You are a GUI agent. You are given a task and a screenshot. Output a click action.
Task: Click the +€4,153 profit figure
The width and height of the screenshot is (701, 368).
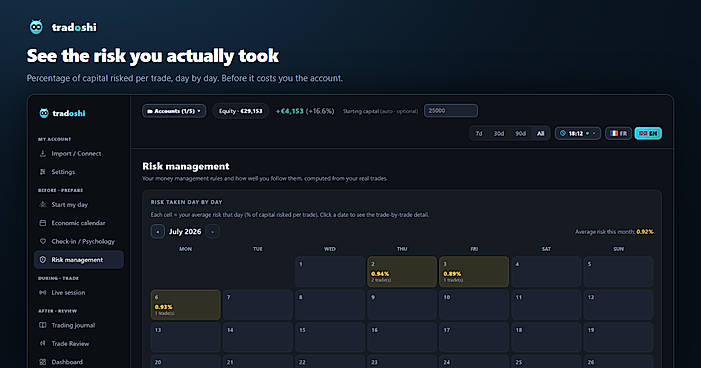(x=290, y=111)
